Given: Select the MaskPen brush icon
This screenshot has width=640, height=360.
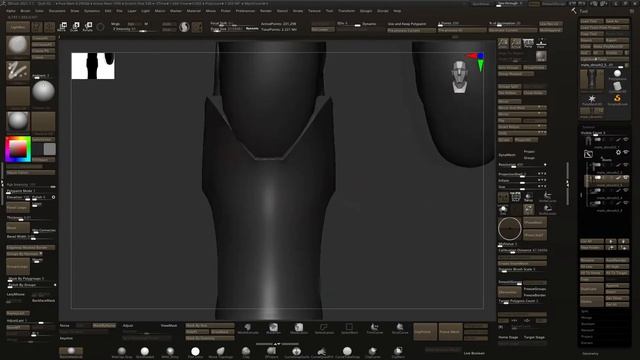Looking at the screenshot, I should [x=273, y=328].
